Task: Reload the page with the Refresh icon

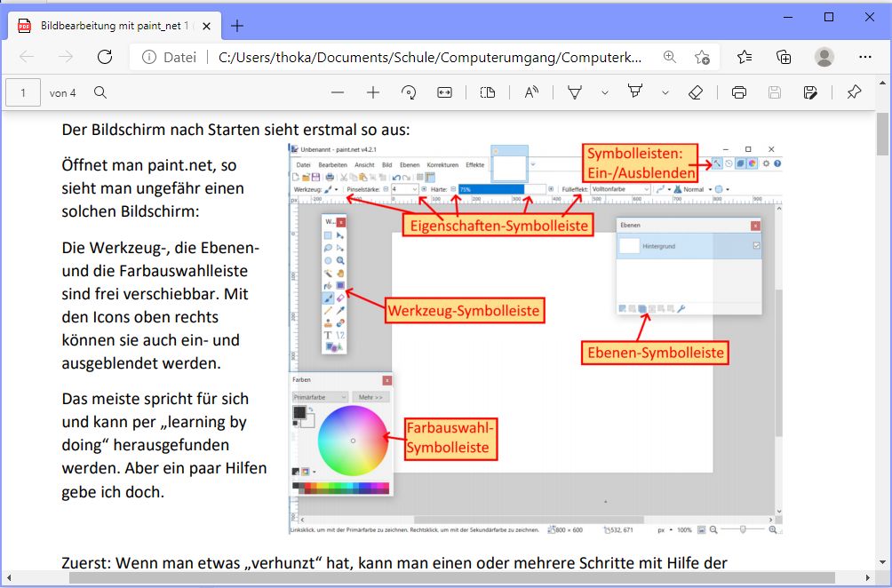Action: click(x=105, y=57)
